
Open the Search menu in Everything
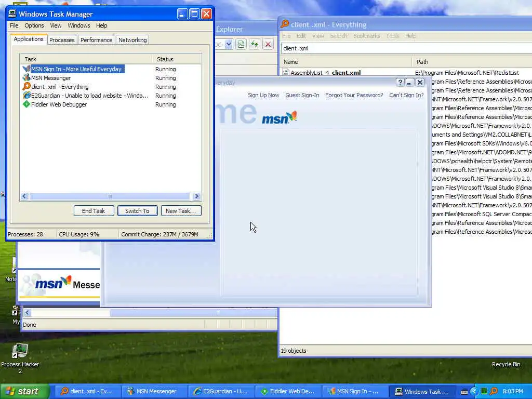(x=339, y=36)
